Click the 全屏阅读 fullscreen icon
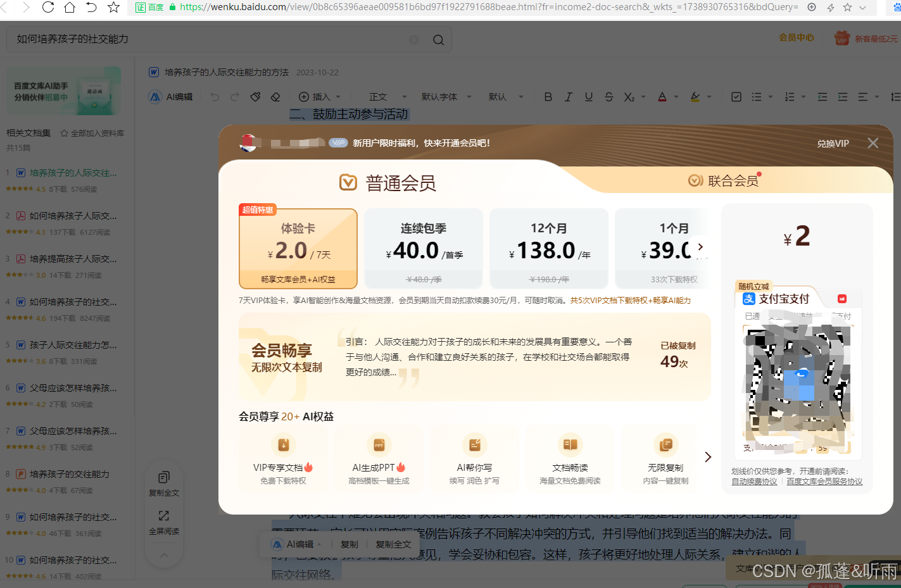Image resolution: width=901 pixels, height=588 pixels. [x=164, y=516]
